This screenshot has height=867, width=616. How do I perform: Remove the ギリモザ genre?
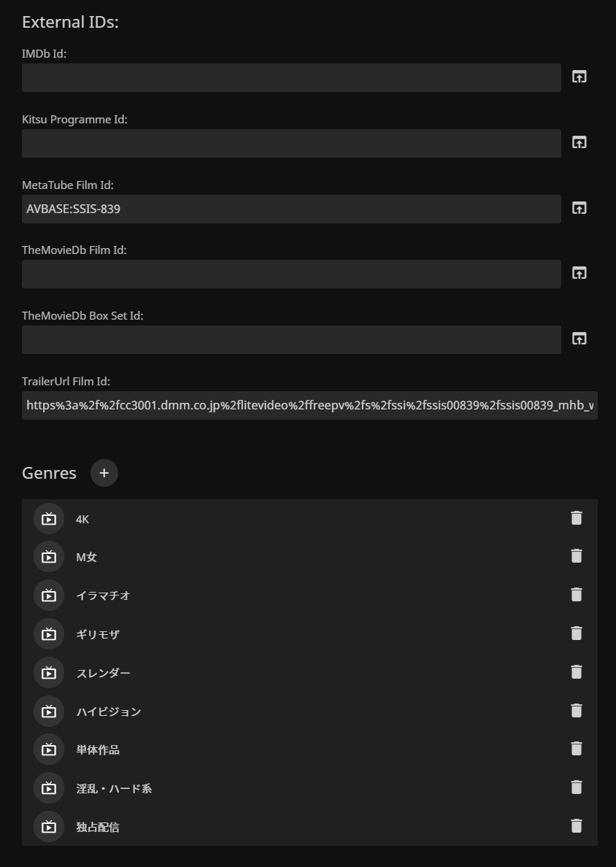(x=577, y=633)
